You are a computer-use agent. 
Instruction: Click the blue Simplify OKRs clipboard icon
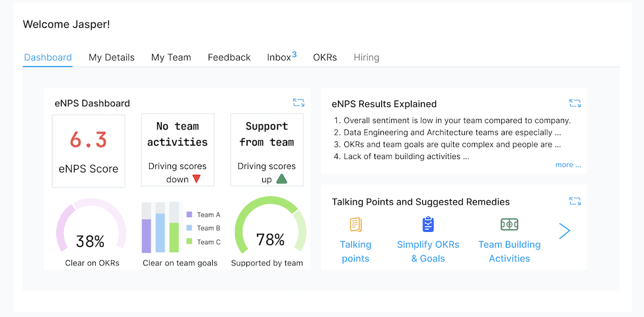[428, 224]
